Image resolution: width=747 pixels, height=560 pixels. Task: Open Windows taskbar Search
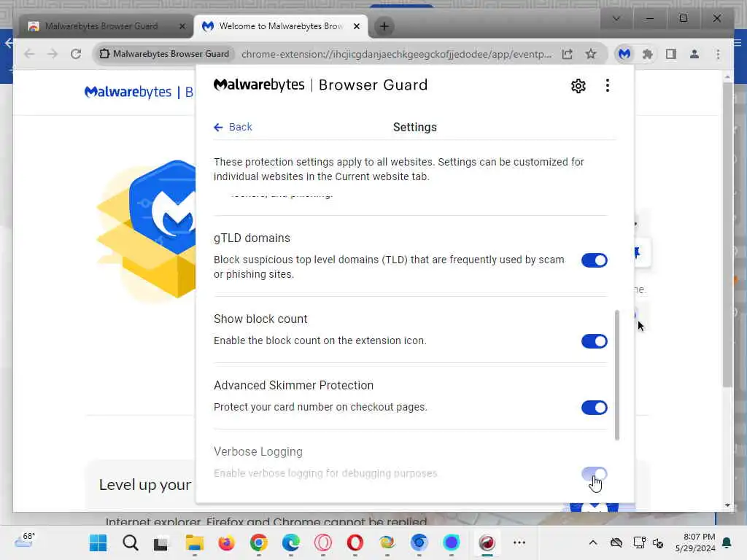[130, 542]
